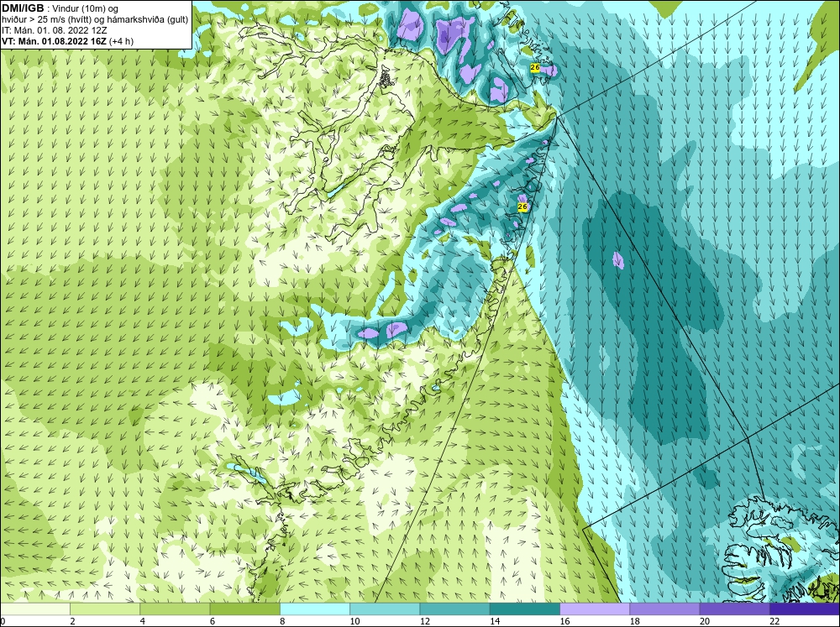Click the VT: Mán. 01.08.2022 16Z line
Image resolution: width=840 pixels, height=627 pixels.
coord(55,41)
